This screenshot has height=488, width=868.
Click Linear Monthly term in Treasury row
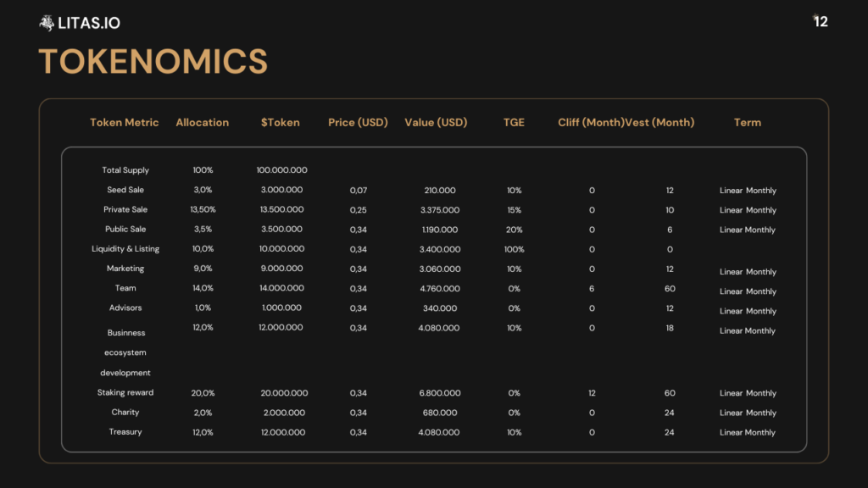click(x=747, y=433)
